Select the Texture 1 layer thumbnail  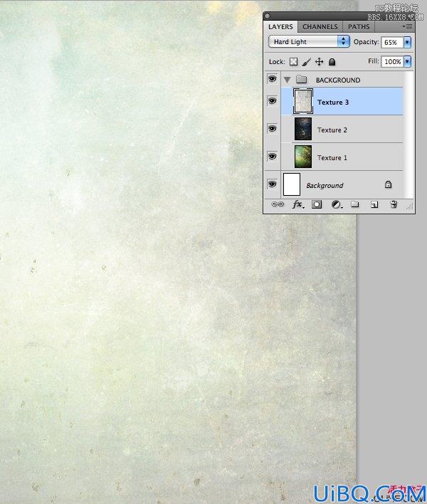click(303, 157)
